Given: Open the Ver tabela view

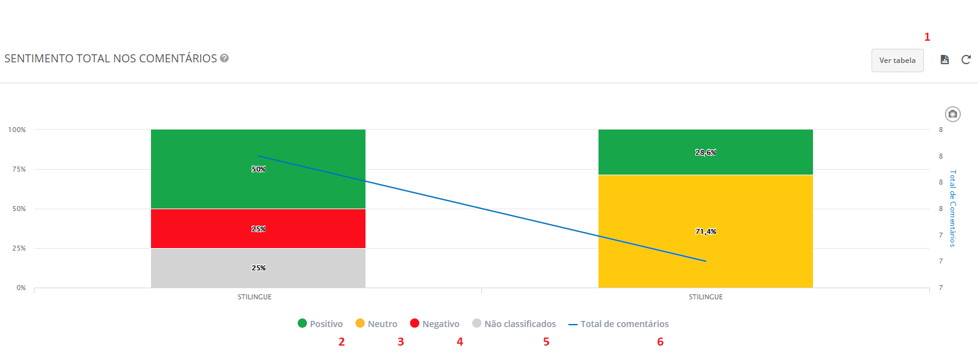Looking at the screenshot, I should click(897, 60).
